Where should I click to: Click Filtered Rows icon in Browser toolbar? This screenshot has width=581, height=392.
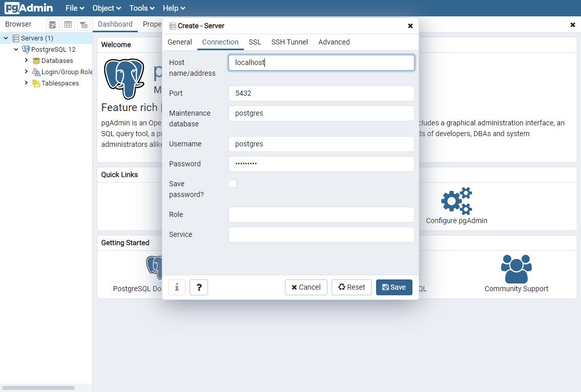[84, 25]
